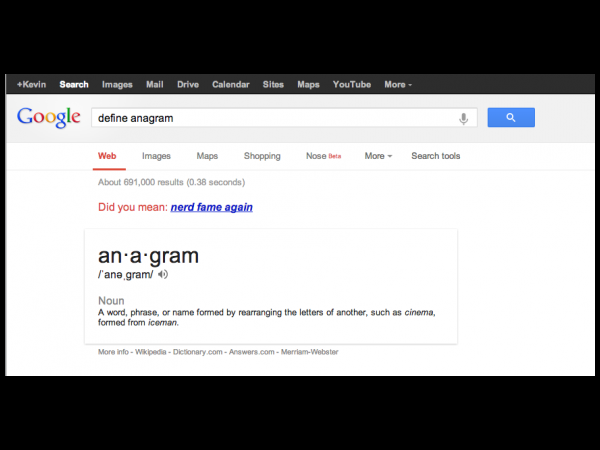Click inside the search query field
This screenshot has width=600, height=450.
(270, 118)
